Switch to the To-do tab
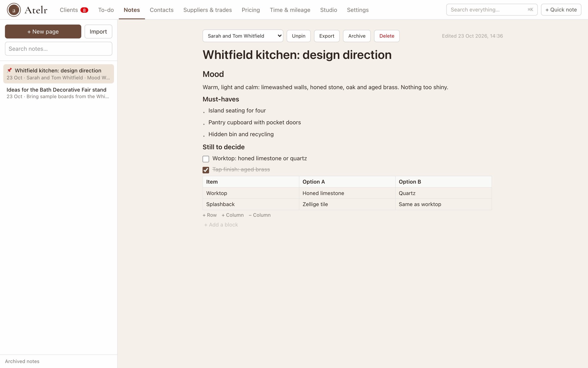The width and height of the screenshot is (588, 368). 106,10
